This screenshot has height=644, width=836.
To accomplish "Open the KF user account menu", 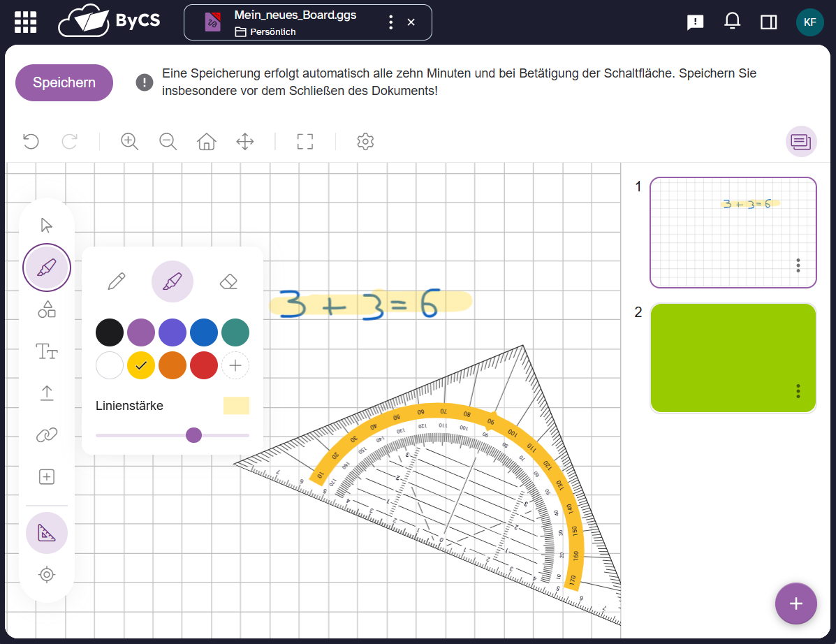I will pyautogui.click(x=809, y=22).
